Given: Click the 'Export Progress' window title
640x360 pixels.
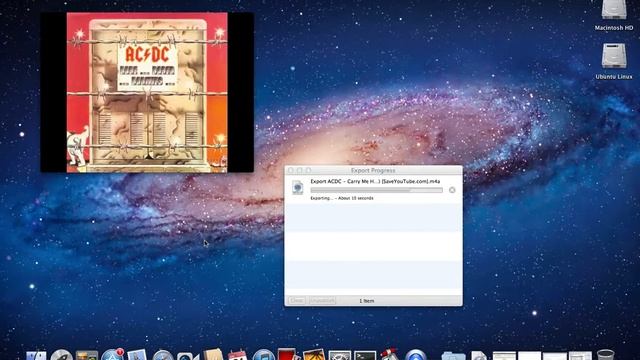Looking at the screenshot, I should 373,170.
